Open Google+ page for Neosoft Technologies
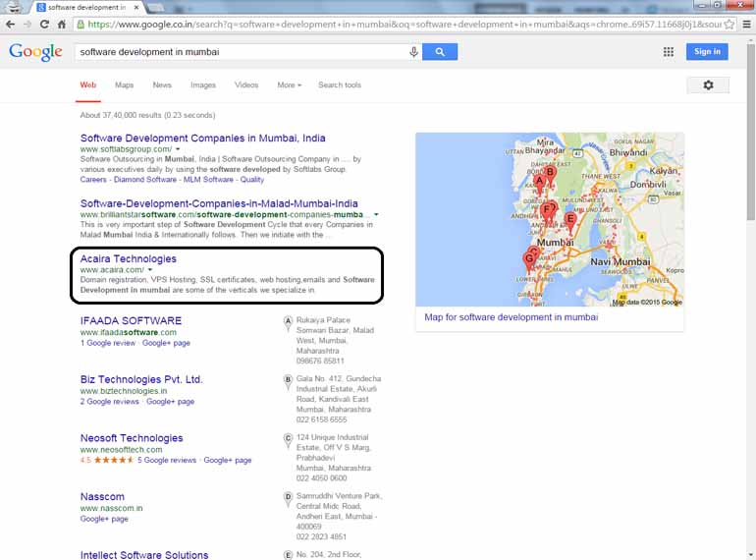This screenshot has height=560, width=756. point(228,460)
